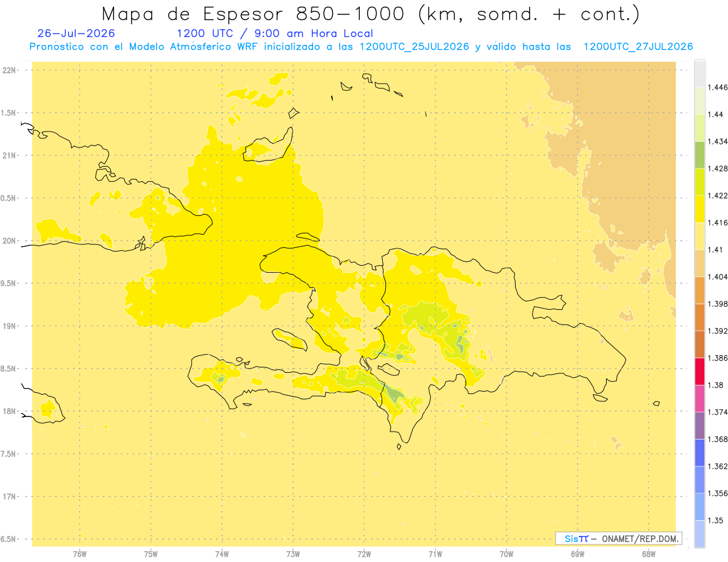728x562 pixels.
Task: Click the 1.38 colorbar value
Action: (715, 385)
